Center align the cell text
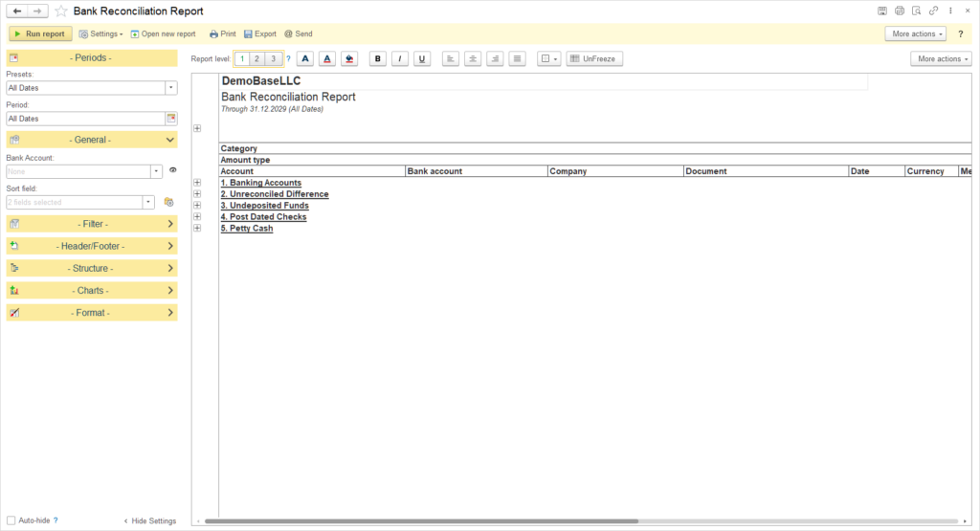The height and width of the screenshot is (531, 980). coord(473,58)
